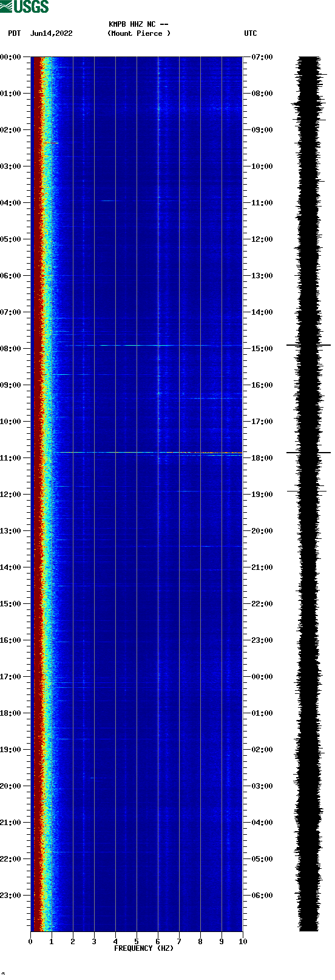Click the 15:00 PDT time label
This screenshot has width=335, height=980.
point(11,604)
